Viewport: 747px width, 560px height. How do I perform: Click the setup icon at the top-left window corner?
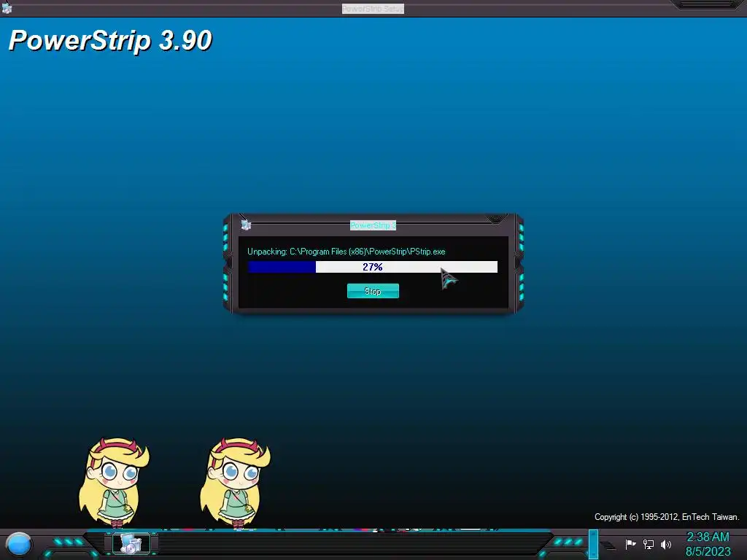(x=7, y=8)
